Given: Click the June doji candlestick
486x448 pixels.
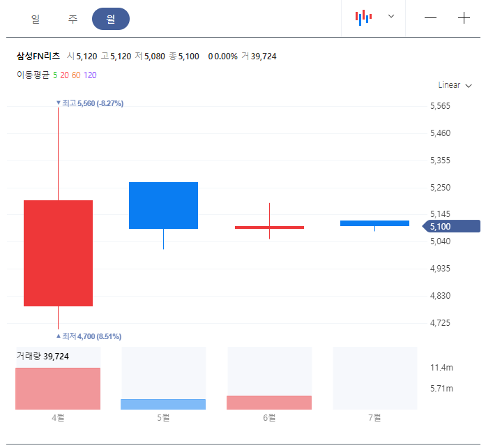Looking at the screenshot, I should pos(269,227).
